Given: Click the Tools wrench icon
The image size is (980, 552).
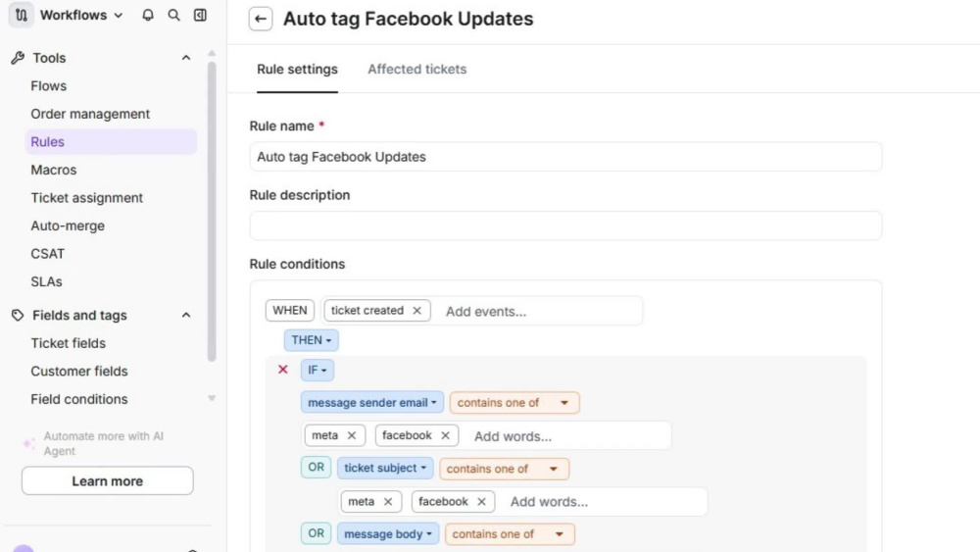Looking at the screenshot, I should 18,58.
